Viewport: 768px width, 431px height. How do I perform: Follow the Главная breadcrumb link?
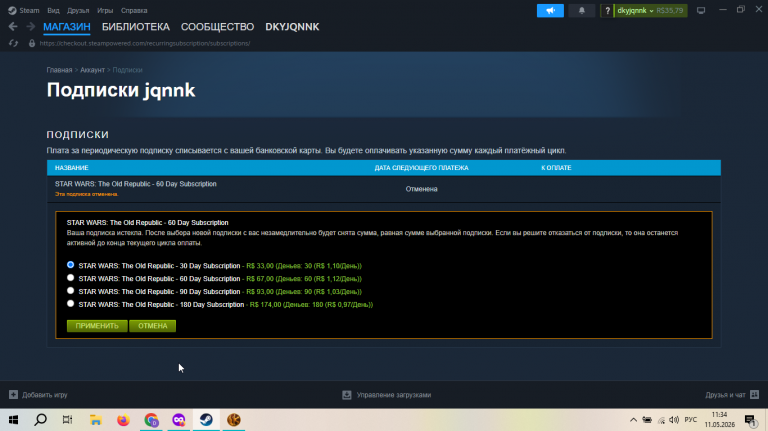pos(59,70)
